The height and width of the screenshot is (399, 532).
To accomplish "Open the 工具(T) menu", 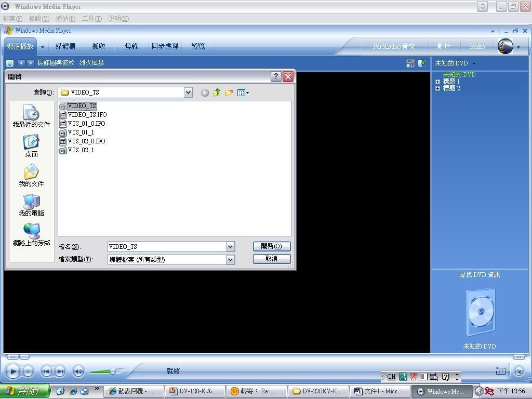I will (x=91, y=19).
